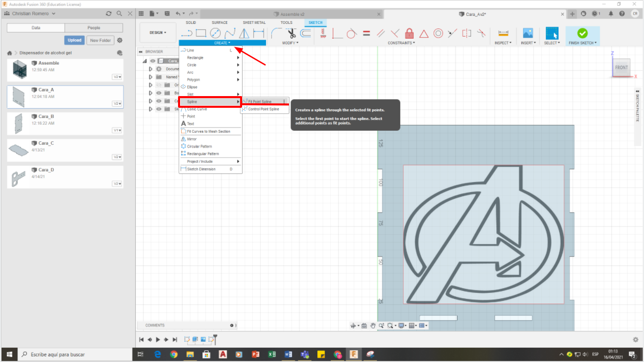Click the timeline end marker
Viewport: 644px width, 362px height.
point(215,339)
